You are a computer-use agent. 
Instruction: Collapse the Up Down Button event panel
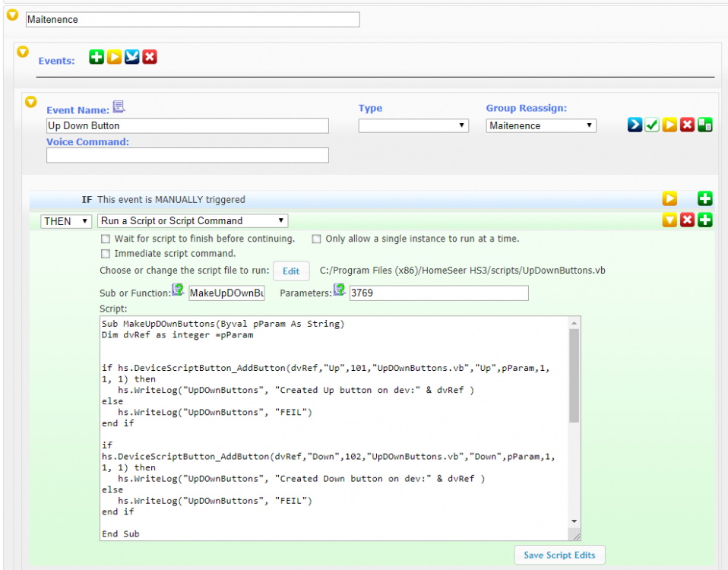(x=30, y=101)
